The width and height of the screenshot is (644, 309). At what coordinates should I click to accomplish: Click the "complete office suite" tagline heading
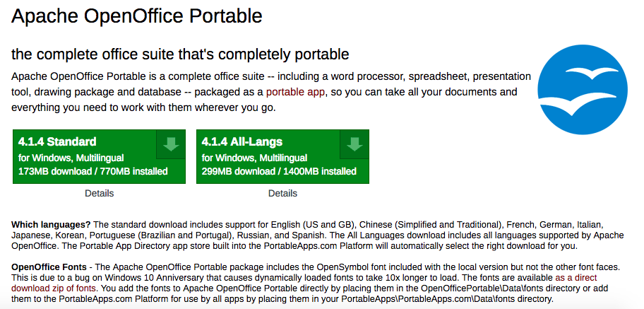point(181,54)
